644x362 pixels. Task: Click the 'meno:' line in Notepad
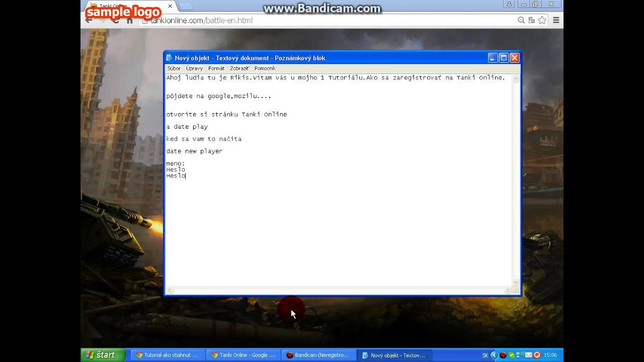176,163
